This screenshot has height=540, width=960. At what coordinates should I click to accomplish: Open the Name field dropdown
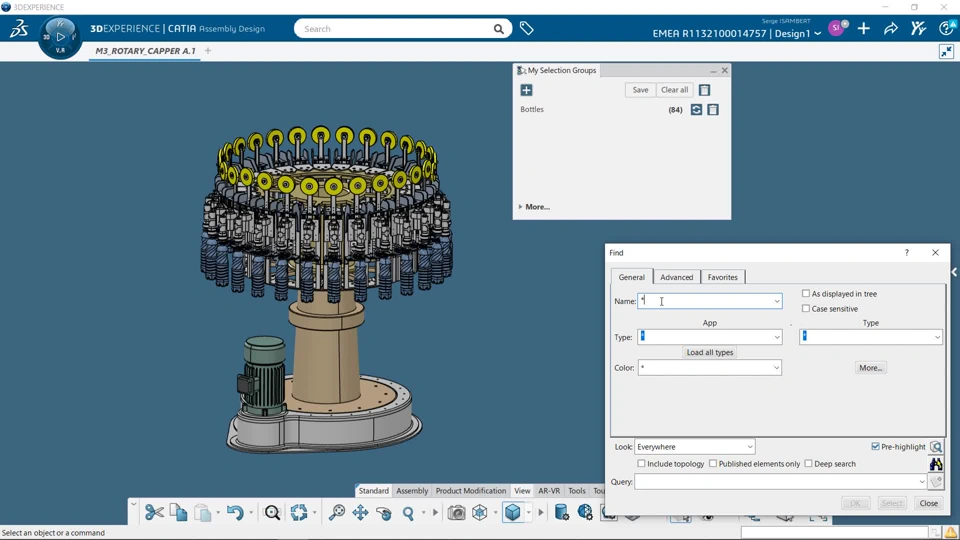(x=776, y=301)
